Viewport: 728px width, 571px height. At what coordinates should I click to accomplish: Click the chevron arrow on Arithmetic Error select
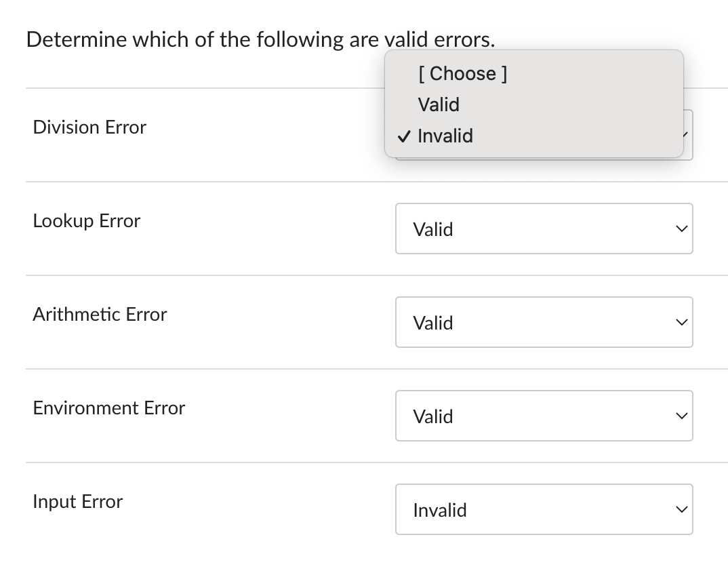point(681,322)
